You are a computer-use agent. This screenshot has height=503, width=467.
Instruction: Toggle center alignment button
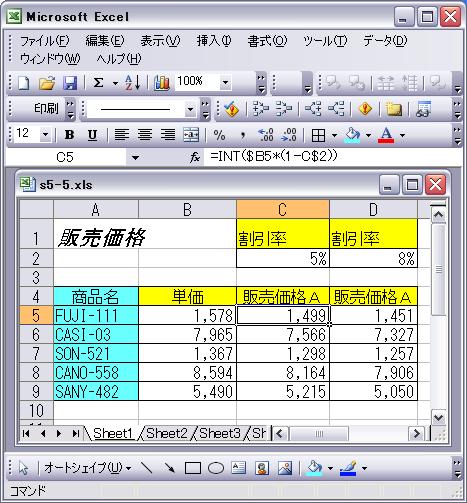[x=145, y=135]
